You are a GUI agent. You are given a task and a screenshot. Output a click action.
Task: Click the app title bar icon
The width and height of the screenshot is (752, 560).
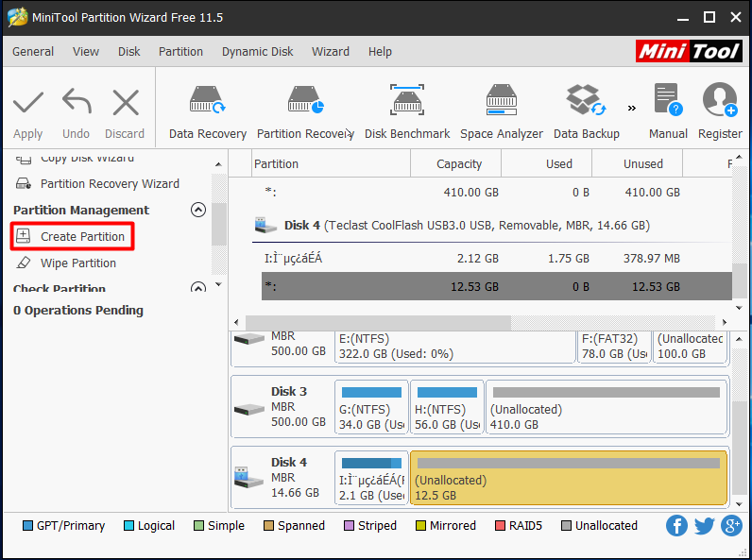pyautogui.click(x=18, y=17)
